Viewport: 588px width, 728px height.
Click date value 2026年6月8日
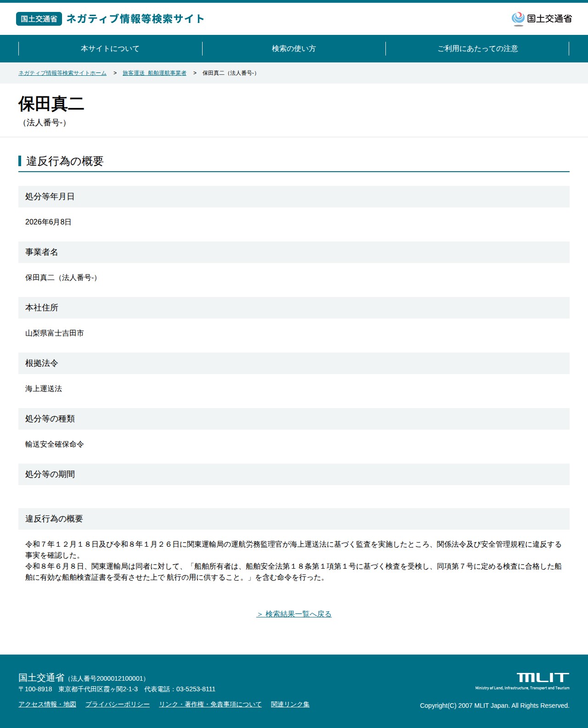pos(48,222)
